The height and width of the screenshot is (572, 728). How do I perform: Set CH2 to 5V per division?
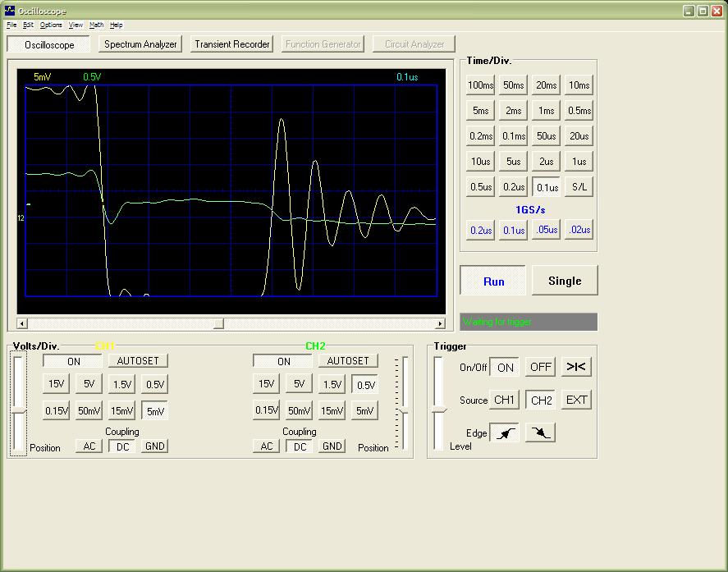pyautogui.click(x=300, y=384)
